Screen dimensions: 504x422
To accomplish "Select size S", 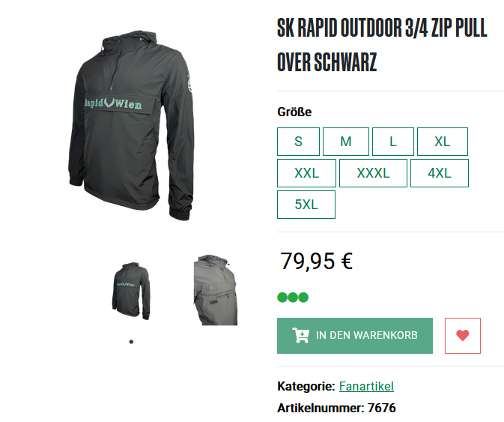I will 298,142.
